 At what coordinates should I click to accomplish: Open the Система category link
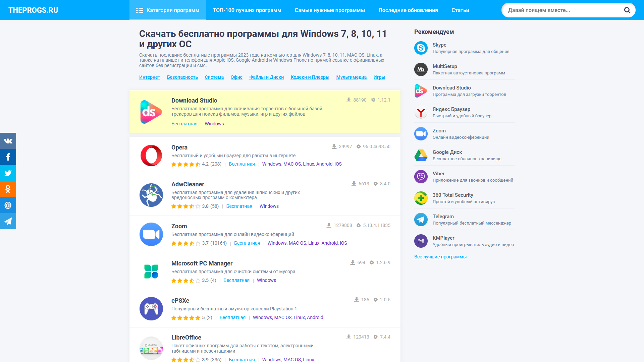tap(214, 77)
